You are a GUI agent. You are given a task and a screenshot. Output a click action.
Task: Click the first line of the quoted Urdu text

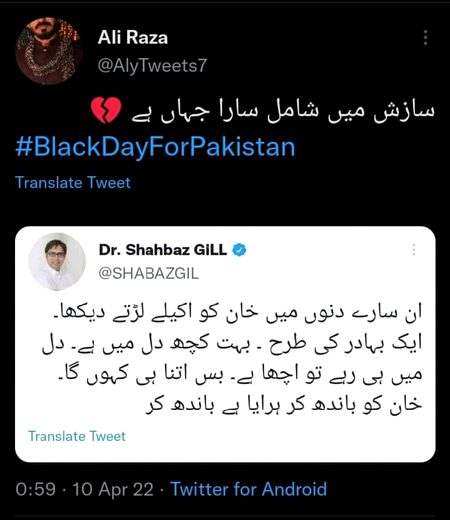coord(237,312)
